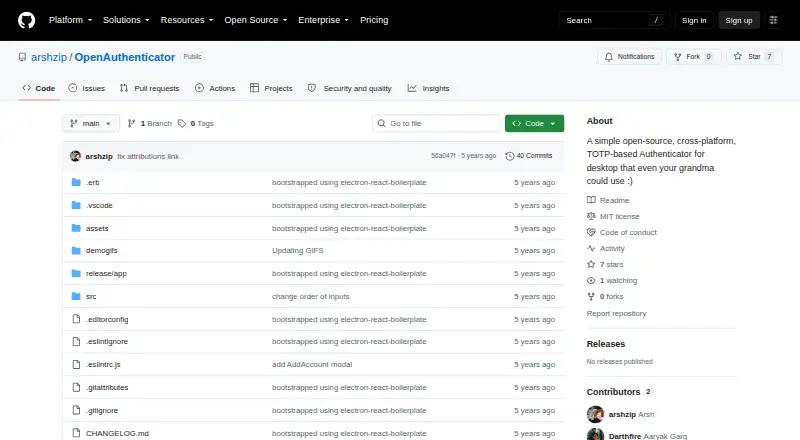Image resolution: width=800 pixels, height=440 pixels.
Task: Click the commit history clock icon
Action: [x=509, y=156]
